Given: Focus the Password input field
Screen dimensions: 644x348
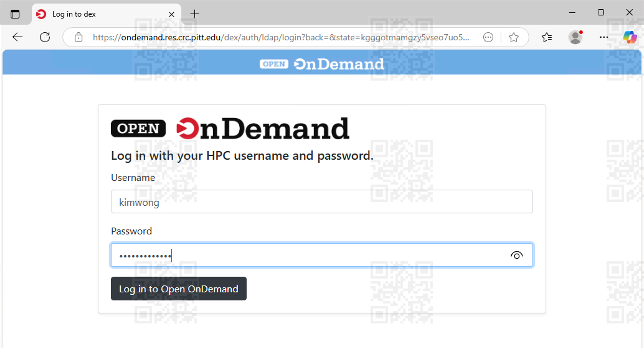Looking at the screenshot, I should point(322,255).
